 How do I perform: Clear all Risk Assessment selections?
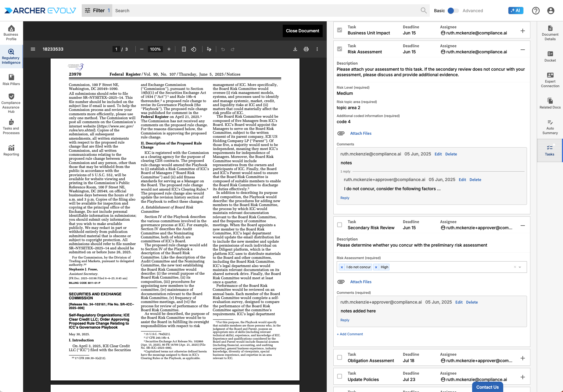tap(515, 267)
